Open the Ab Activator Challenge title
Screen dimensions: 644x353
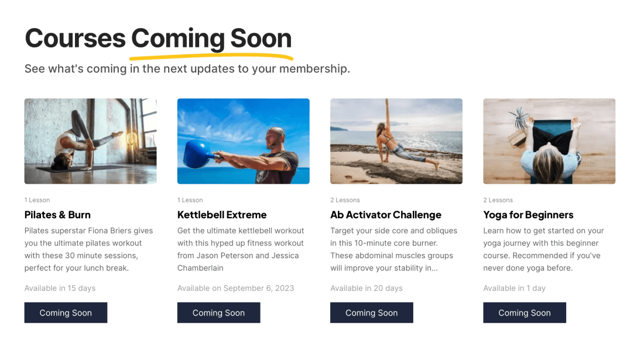tap(386, 215)
